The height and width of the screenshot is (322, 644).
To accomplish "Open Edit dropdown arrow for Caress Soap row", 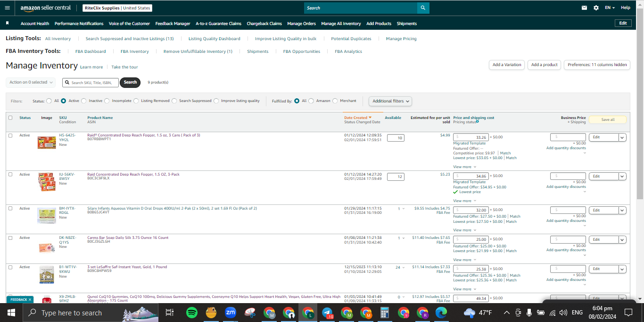I will click(622, 240).
